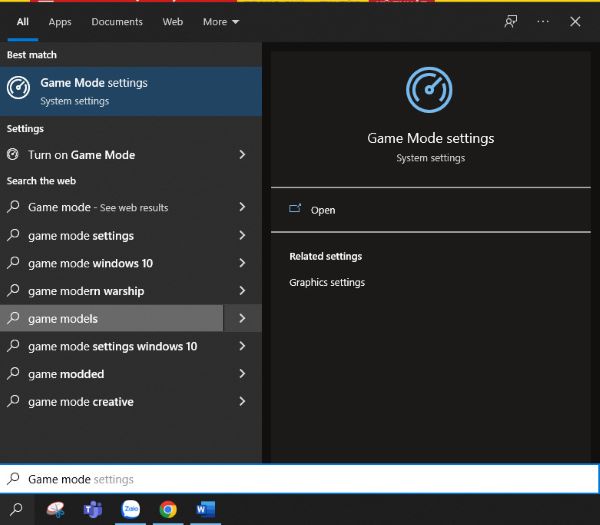This screenshot has height=525, width=600.
Task: Click the large Game Mode gauge icon
Action: (x=429, y=90)
